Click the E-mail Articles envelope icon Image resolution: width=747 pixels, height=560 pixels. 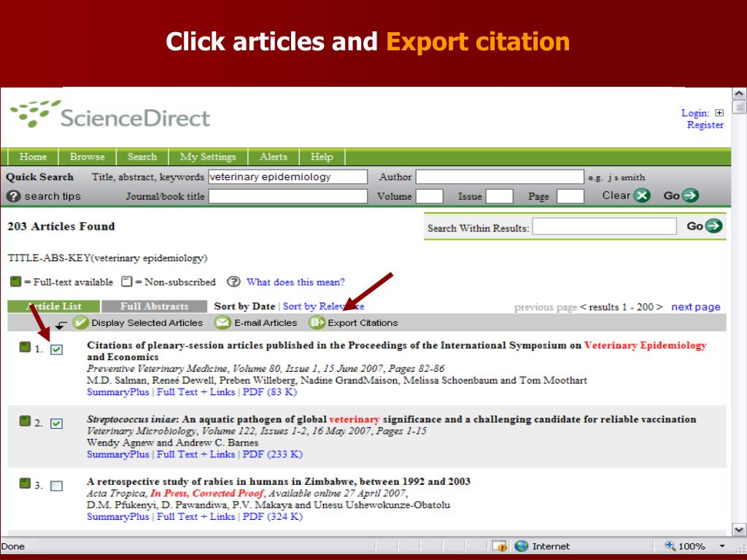coord(222,322)
